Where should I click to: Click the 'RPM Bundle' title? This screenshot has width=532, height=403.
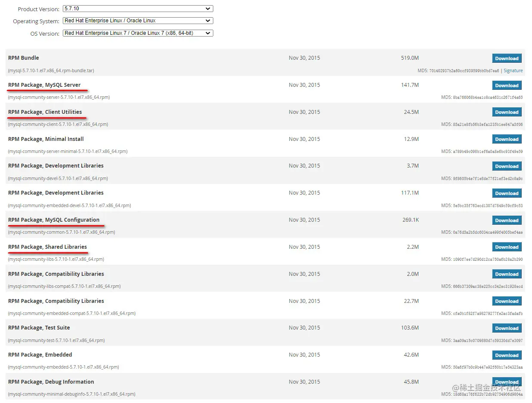(x=24, y=58)
